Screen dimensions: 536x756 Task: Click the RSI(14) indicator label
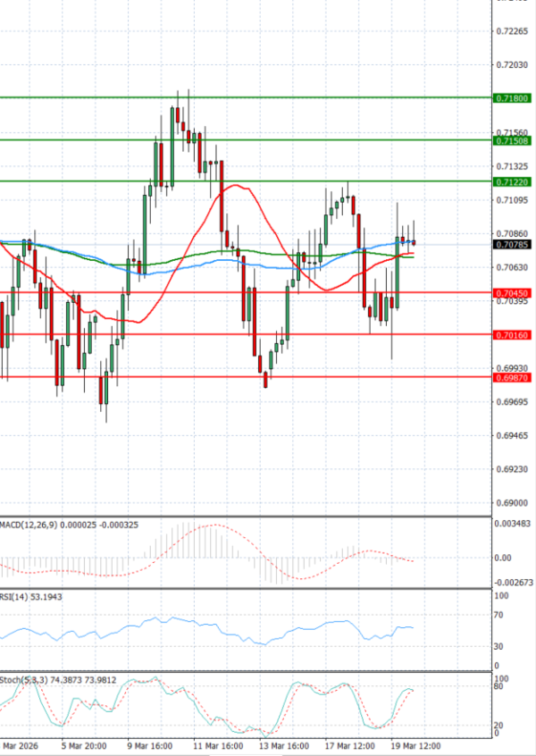pos(17,595)
